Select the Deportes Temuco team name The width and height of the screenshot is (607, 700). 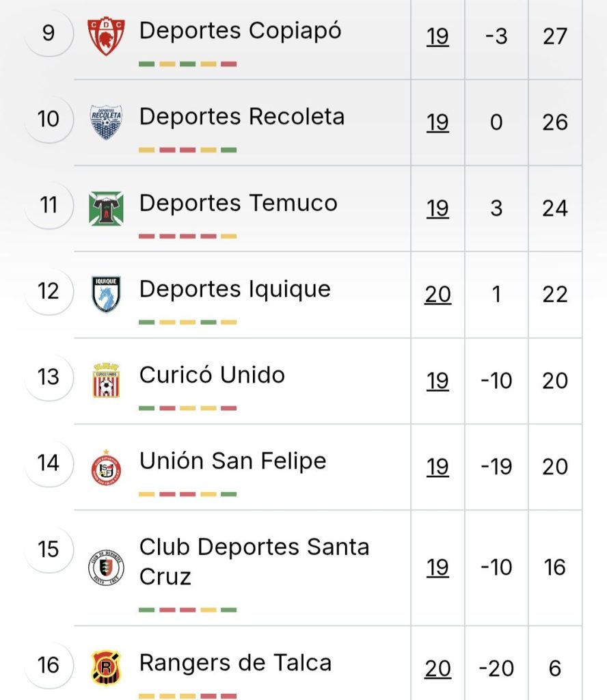(x=239, y=203)
